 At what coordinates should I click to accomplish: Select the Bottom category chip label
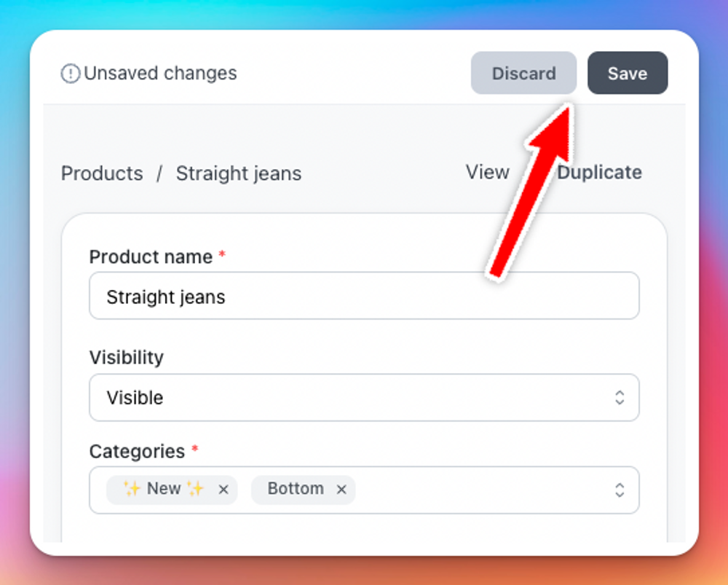[x=296, y=488]
